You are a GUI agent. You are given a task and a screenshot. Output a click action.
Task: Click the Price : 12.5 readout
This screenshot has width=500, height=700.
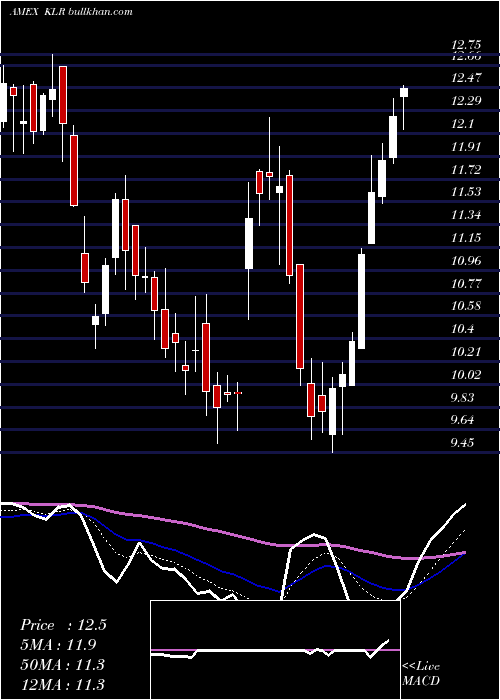pos(63,625)
